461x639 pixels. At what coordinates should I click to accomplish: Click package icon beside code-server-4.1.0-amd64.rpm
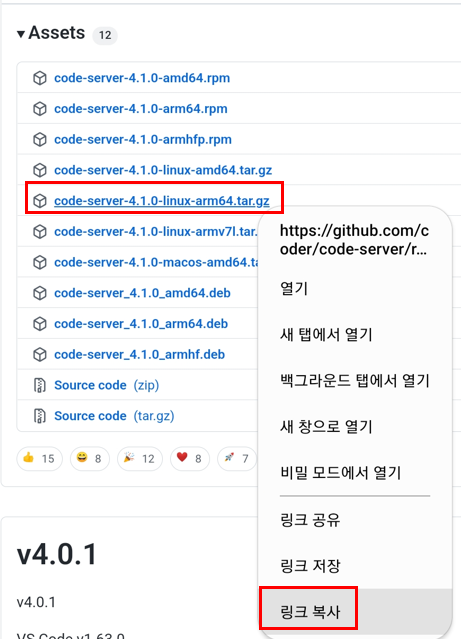point(40,78)
